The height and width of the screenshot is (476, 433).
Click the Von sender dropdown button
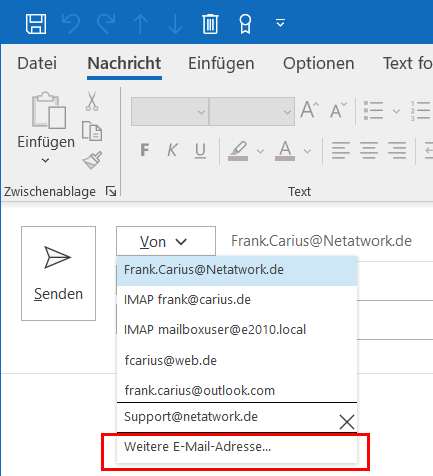pos(166,241)
